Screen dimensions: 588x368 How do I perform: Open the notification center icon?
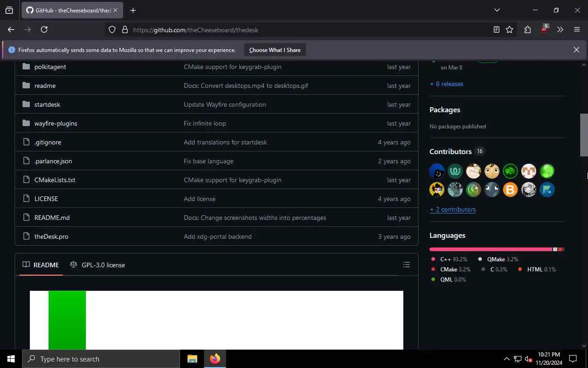[573, 359]
